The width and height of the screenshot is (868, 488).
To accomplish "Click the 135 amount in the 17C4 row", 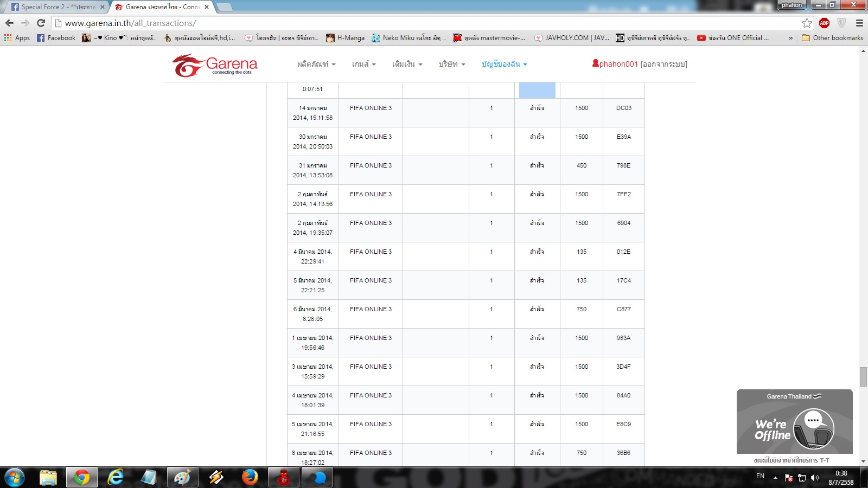I will click(582, 280).
